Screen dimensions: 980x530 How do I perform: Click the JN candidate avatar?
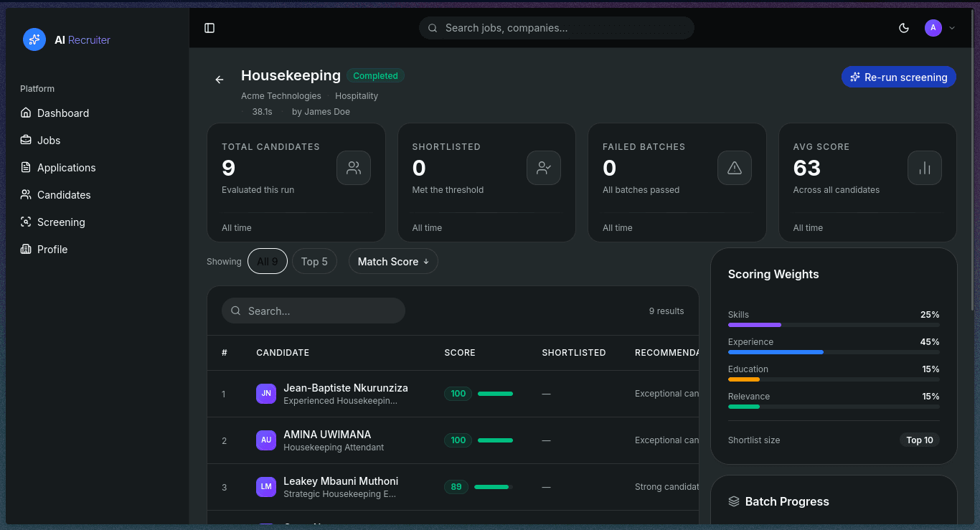[266, 394]
